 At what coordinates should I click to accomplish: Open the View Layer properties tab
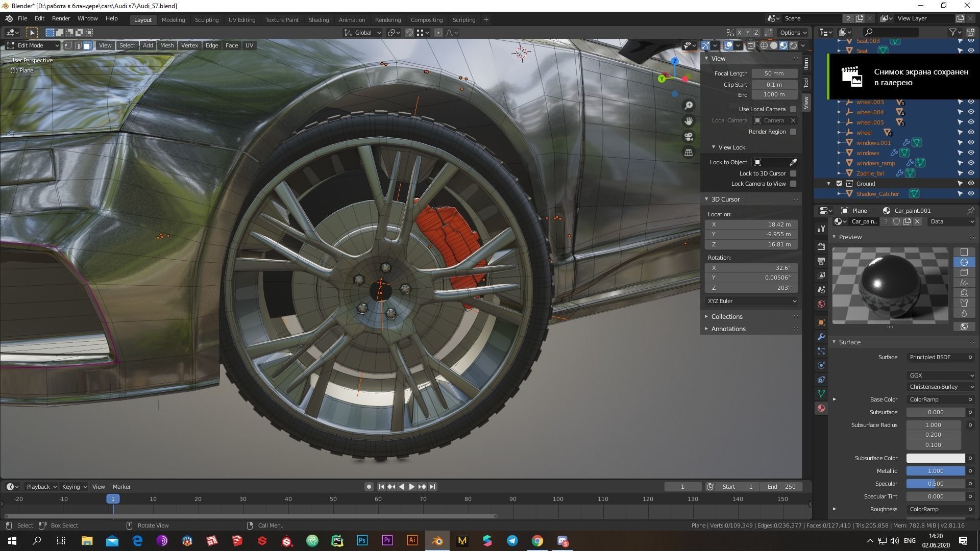coord(821,275)
